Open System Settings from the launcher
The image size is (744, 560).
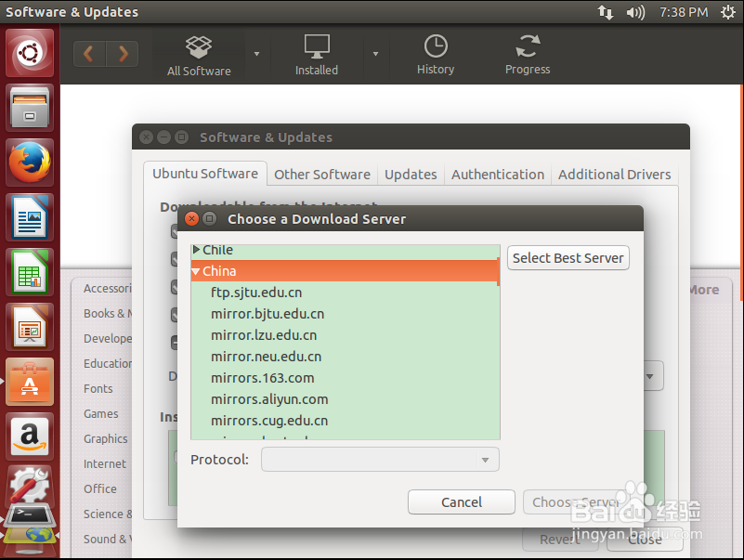[x=30, y=484]
